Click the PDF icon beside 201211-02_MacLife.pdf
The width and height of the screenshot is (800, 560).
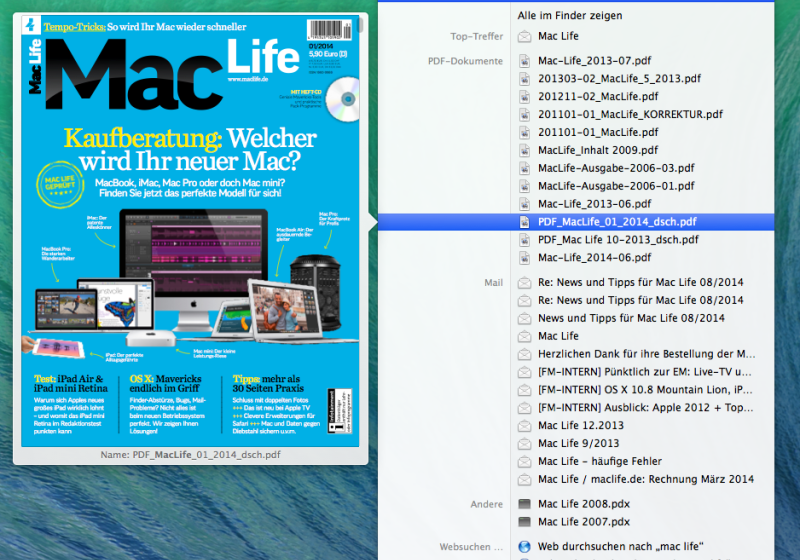(x=524, y=96)
